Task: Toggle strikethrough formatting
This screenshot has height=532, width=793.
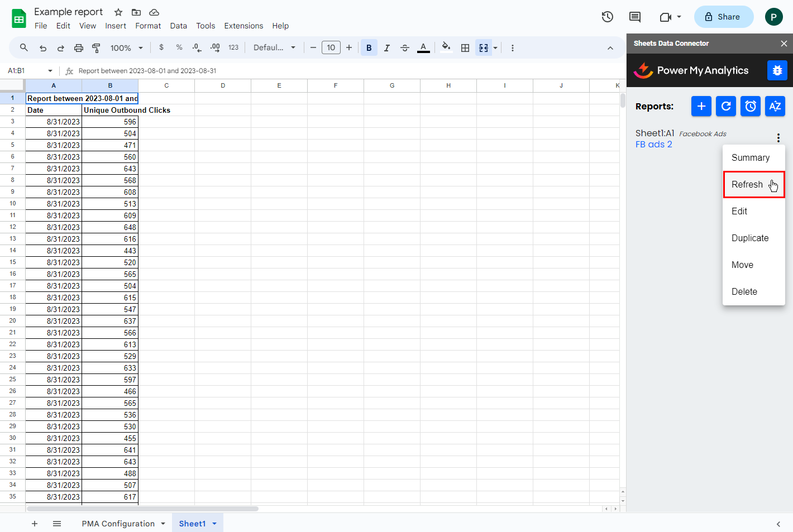Action: click(x=405, y=48)
